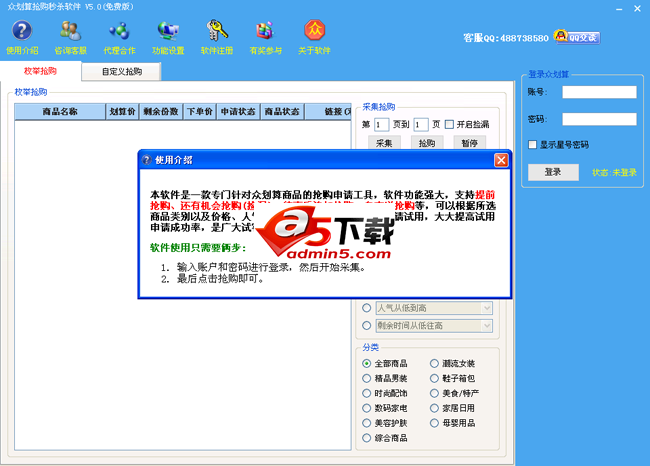Toggle the 显示星号密码 checkbox

point(533,145)
